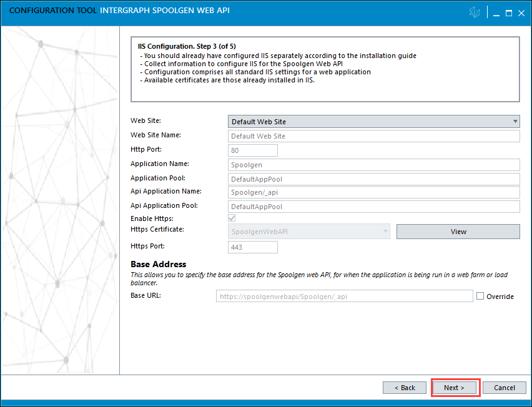Toggle the Enable Https checkbox

232,218
